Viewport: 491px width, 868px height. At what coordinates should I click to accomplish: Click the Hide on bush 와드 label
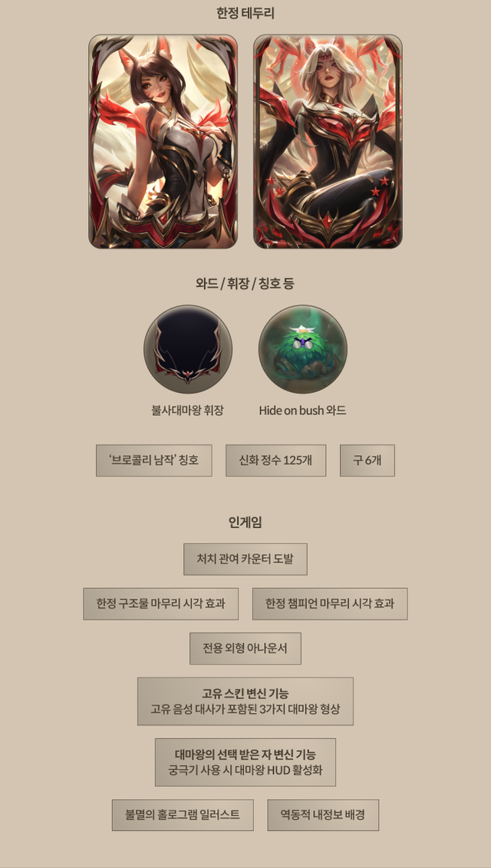coord(303,411)
